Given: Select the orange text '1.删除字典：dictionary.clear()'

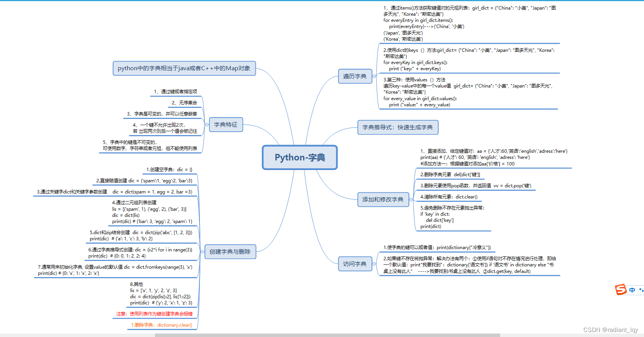Looking at the screenshot, I should pyautogui.click(x=161, y=325).
